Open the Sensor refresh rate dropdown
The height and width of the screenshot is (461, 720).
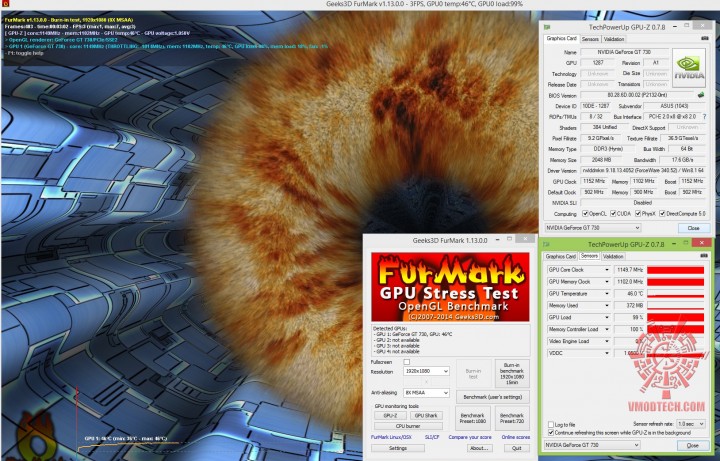(691, 424)
